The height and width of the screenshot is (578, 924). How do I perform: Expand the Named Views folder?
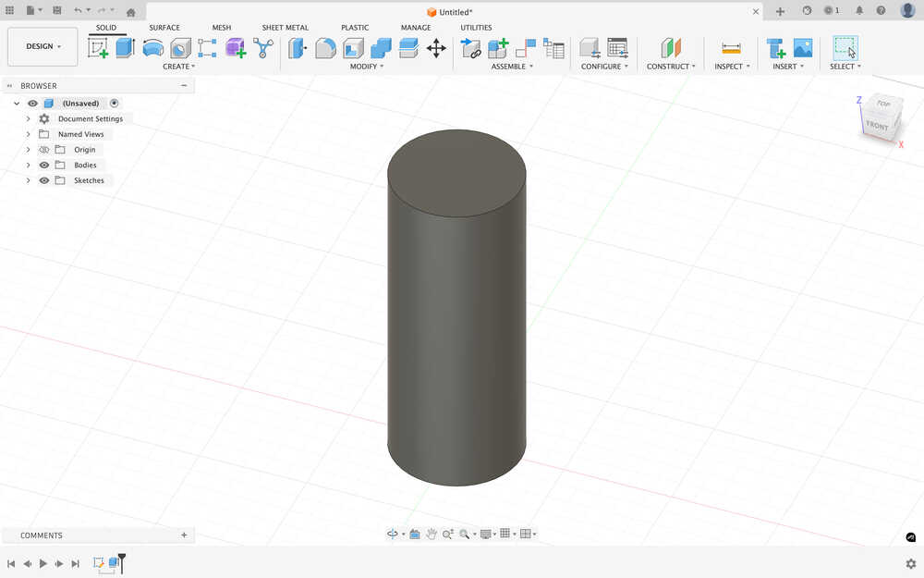[x=28, y=134]
